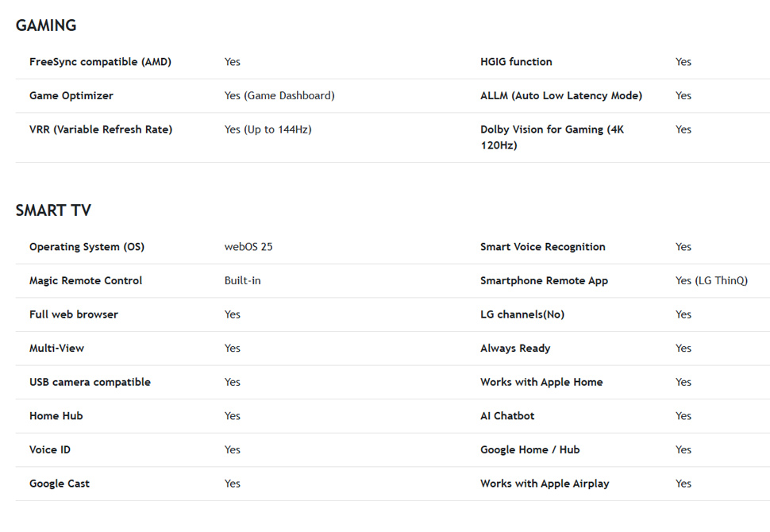Click the Operating System (OS) label

(87, 247)
